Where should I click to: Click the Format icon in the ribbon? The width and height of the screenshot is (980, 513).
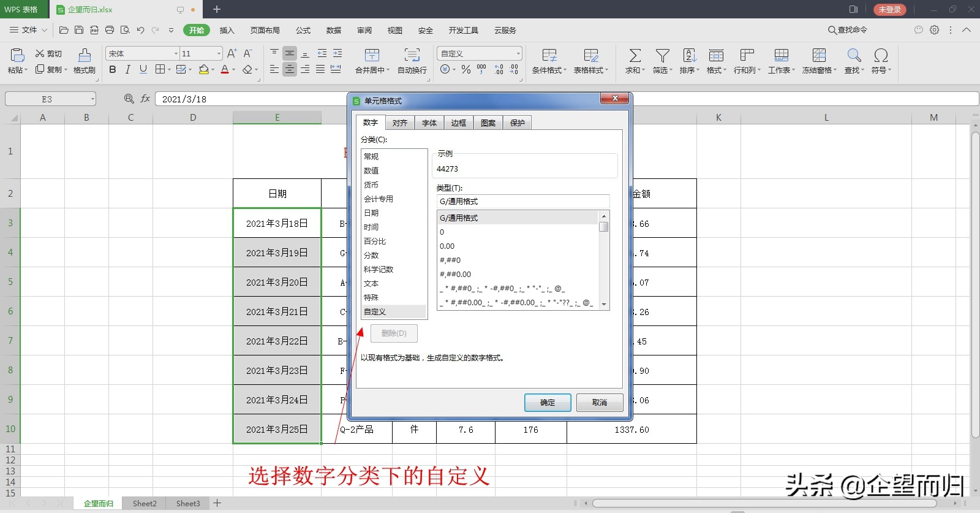(716, 55)
